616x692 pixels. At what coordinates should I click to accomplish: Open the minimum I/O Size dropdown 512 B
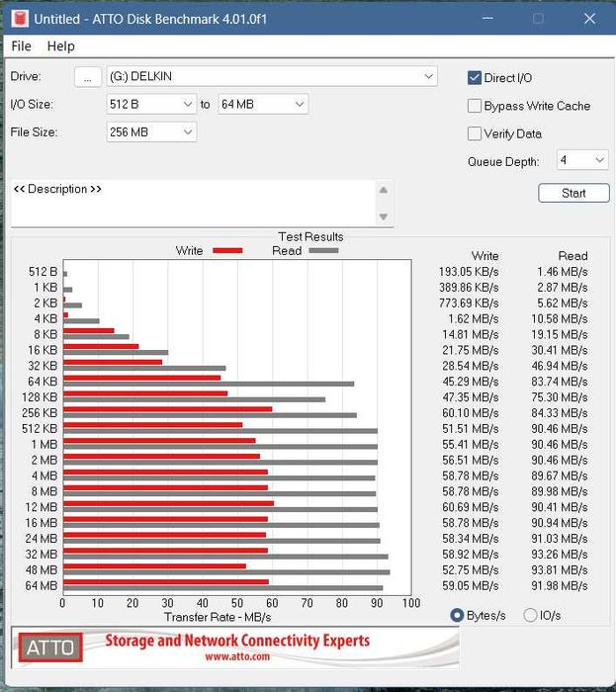151,104
